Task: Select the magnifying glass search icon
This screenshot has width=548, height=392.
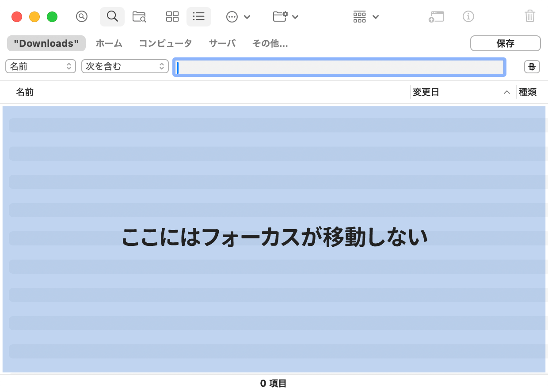Action: (x=112, y=17)
